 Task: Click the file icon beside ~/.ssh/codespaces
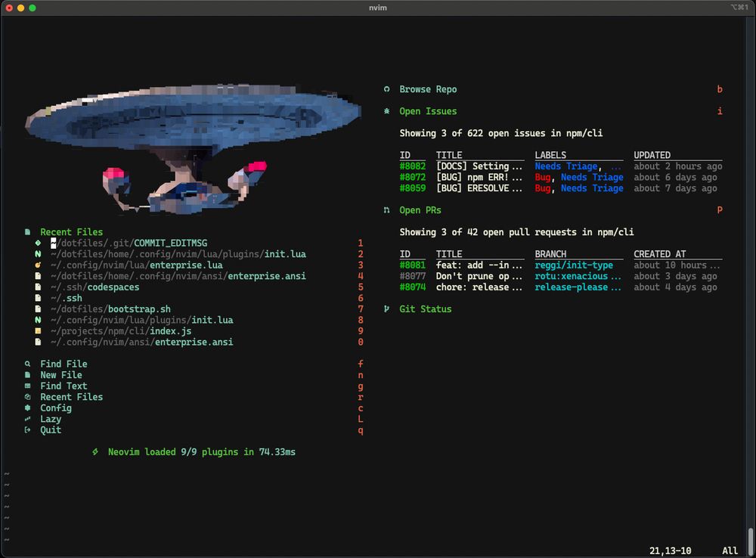coord(38,287)
